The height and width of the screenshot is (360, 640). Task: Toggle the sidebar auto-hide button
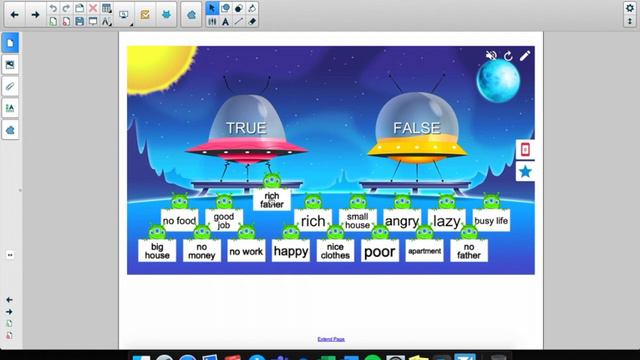pos(10,255)
